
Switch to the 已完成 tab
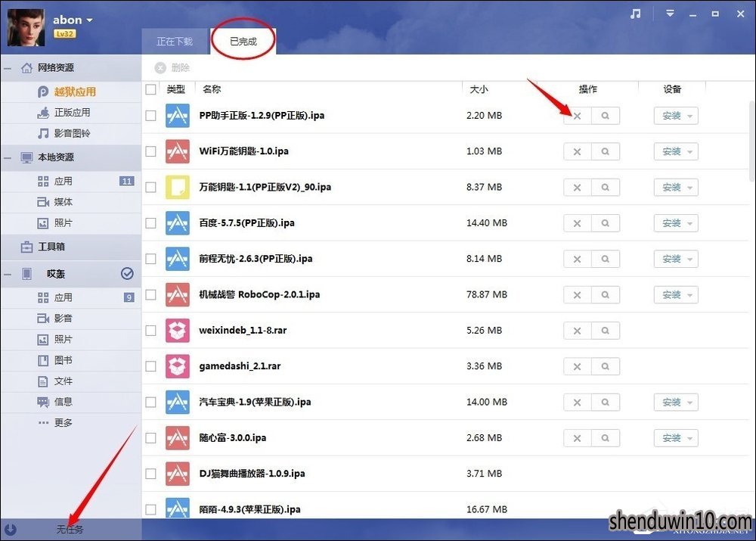pyautogui.click(x=243, y=42)
